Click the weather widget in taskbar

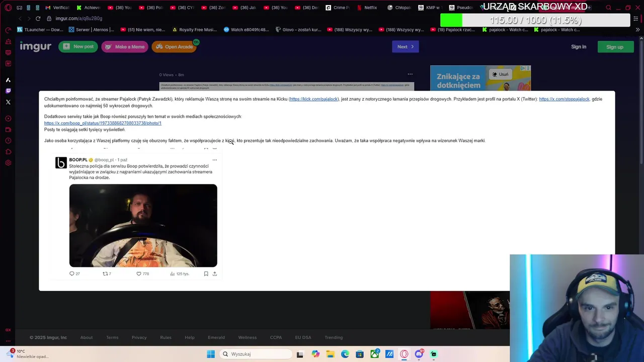pos(28,353)
